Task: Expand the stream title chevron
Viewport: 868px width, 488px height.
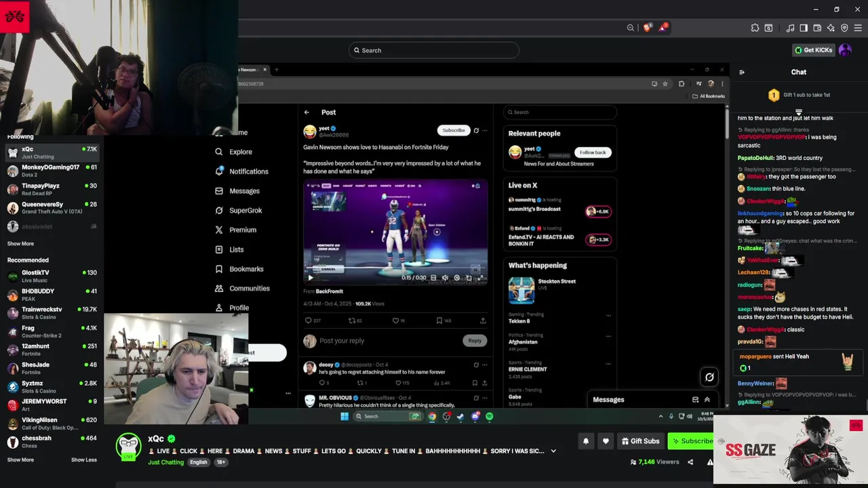Action: tap(553, 451)
